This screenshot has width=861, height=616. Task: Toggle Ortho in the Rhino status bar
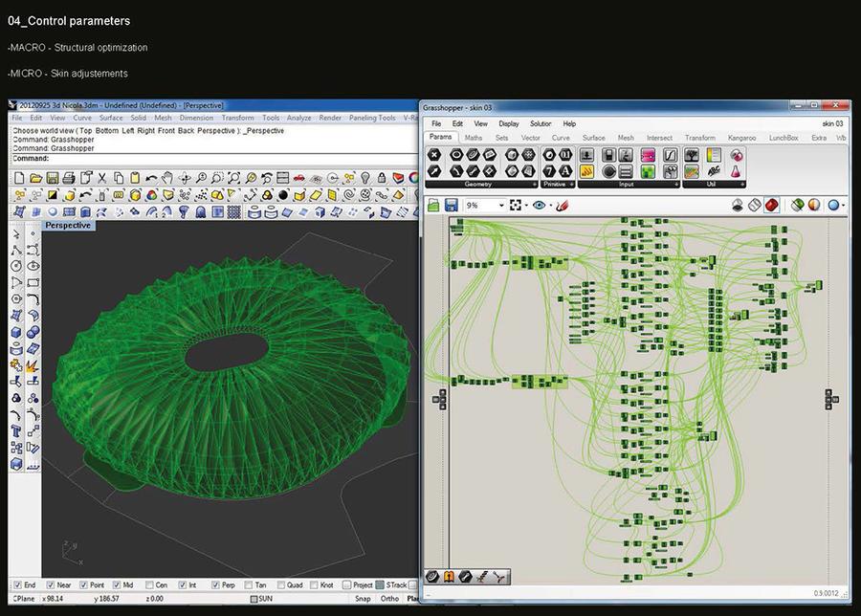pyautogui.click(x=388, y=599)
